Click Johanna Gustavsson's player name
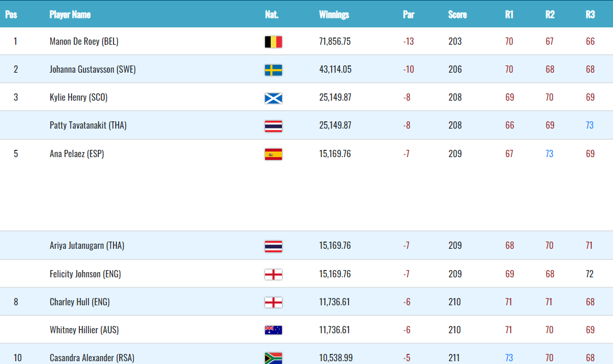Viewport: 613px width, 364px height. 92,69
